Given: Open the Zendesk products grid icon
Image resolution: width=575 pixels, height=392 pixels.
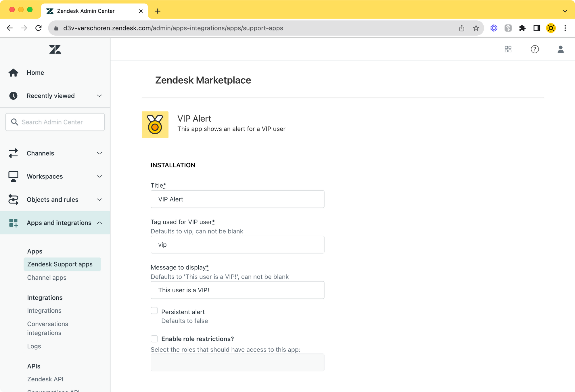Looking at the screenshot, I should 508,49.
